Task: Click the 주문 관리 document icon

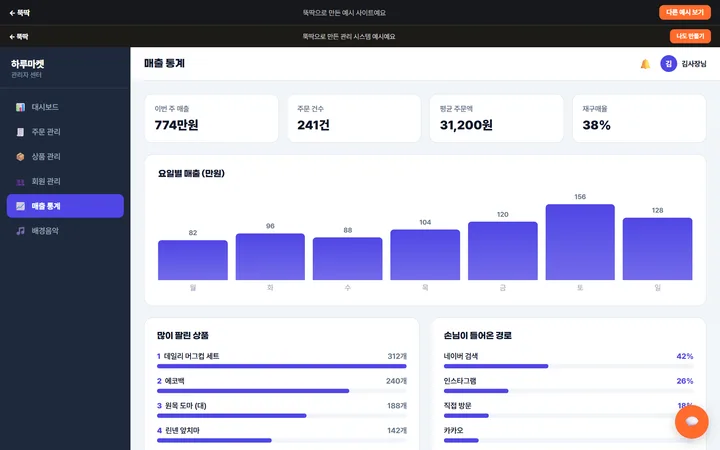Action: tap(20, 132)
